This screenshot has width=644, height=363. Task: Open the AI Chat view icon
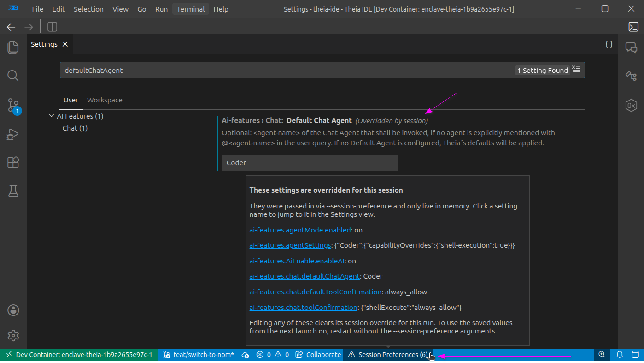point(631,47)
